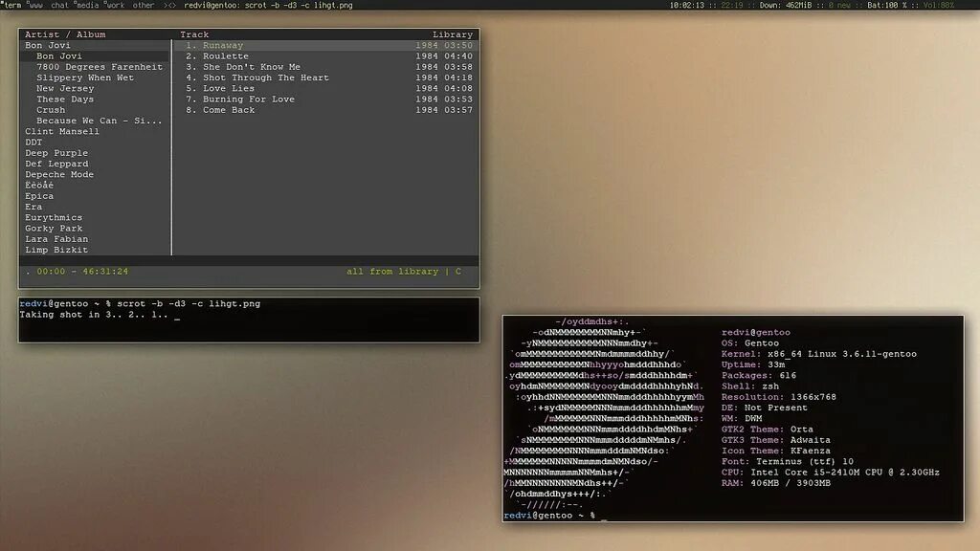Switch to the other tag
Viewport: 980px width, 551px height.
tap(144, 5)
